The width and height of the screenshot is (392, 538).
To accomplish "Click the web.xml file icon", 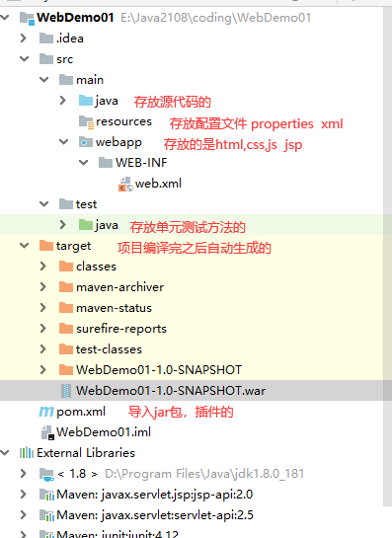I will click(x=125, y=184).
